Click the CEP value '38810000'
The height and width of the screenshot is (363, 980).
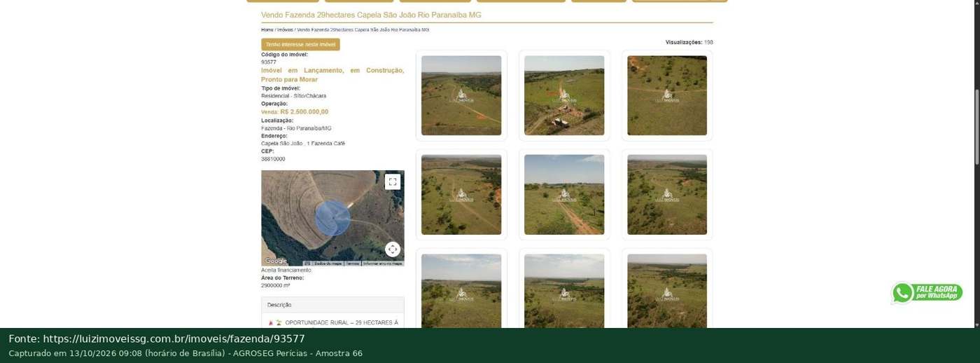(273, 159)
